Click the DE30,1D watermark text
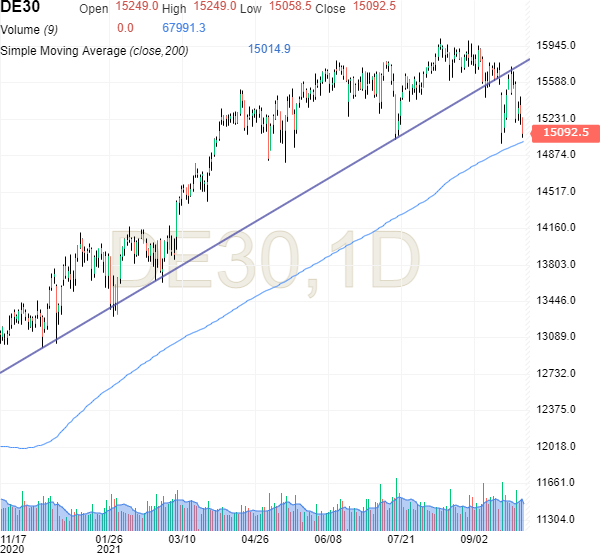 coord(263,260)
